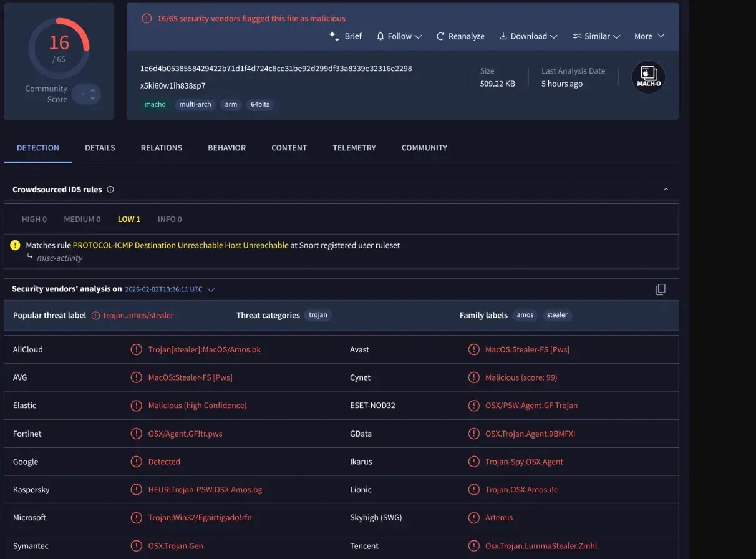Expand the analysis date chevron
This screenshot has width=756, height=559.
tap(211, 289)
